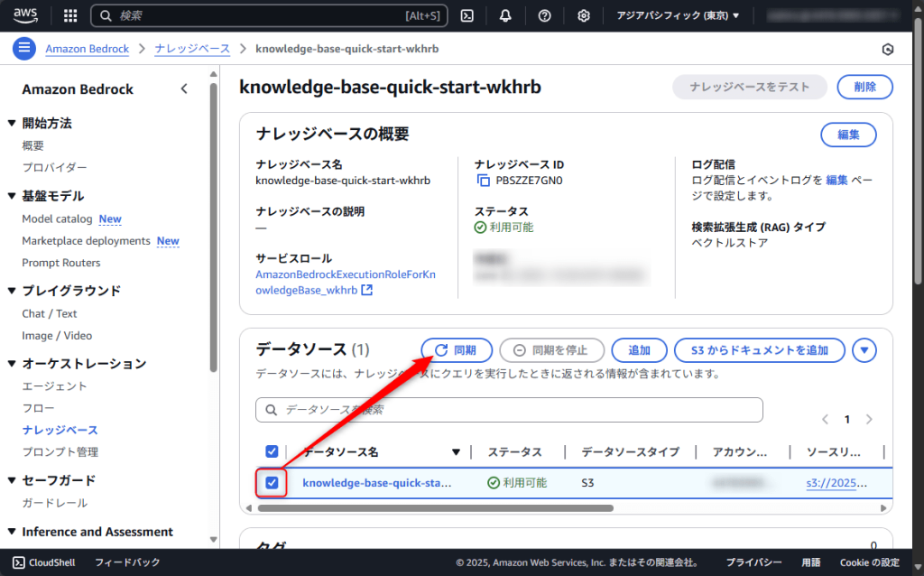Click フィードバック in the footer
The image size is (924, 576).
coord(127,562)
